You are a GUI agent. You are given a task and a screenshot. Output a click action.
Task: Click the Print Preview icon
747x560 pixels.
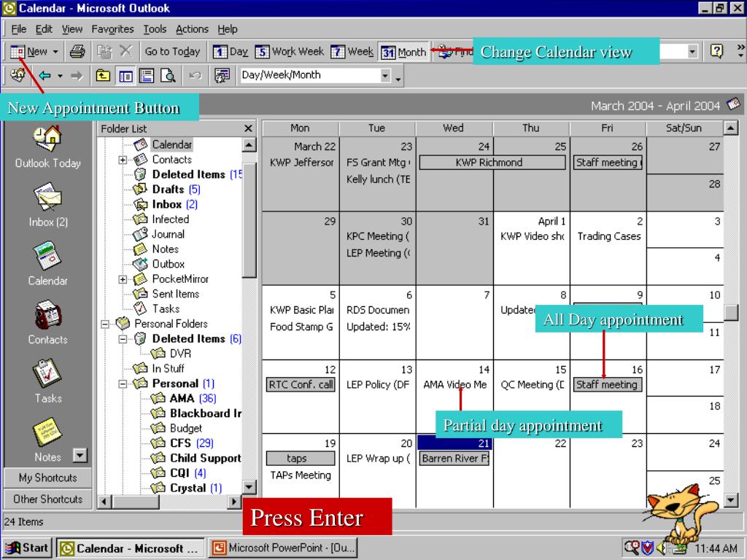pos(168,76)
